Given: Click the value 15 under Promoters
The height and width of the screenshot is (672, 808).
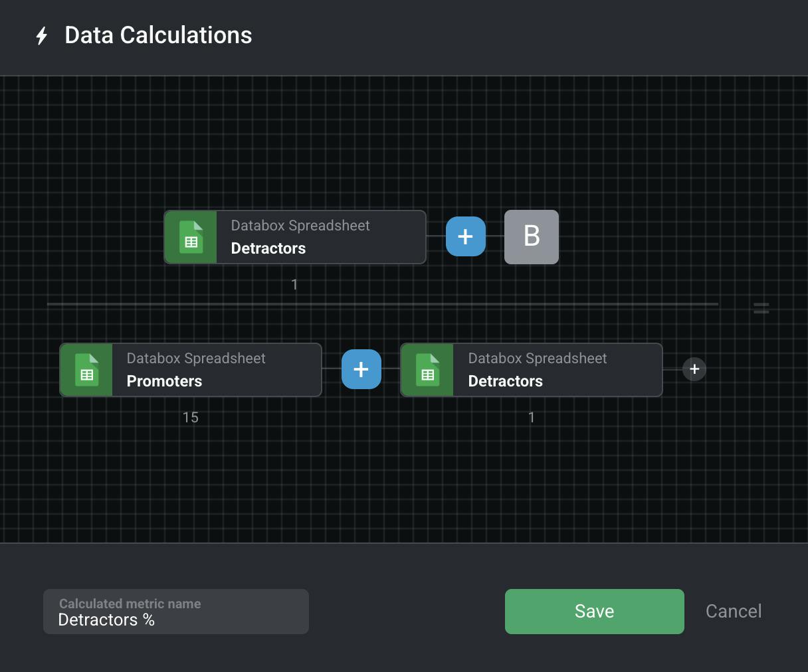Looking at the screenshot, I should click(x=191, y=418).
